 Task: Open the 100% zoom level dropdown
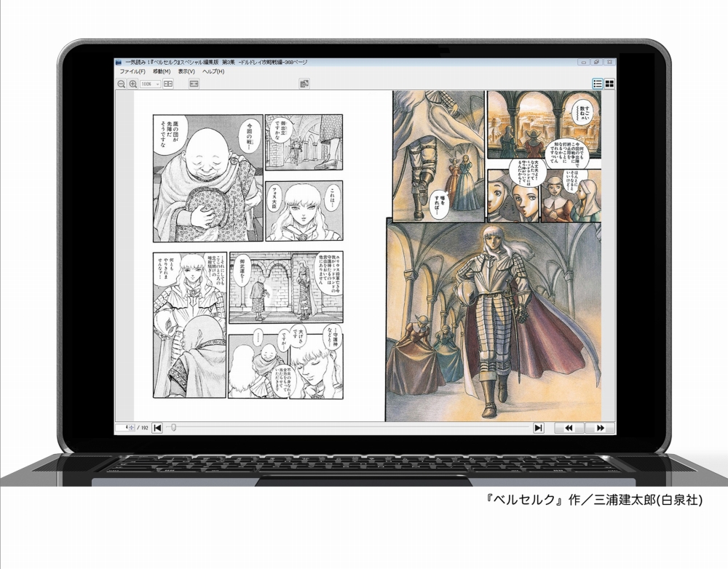[150, 84]
